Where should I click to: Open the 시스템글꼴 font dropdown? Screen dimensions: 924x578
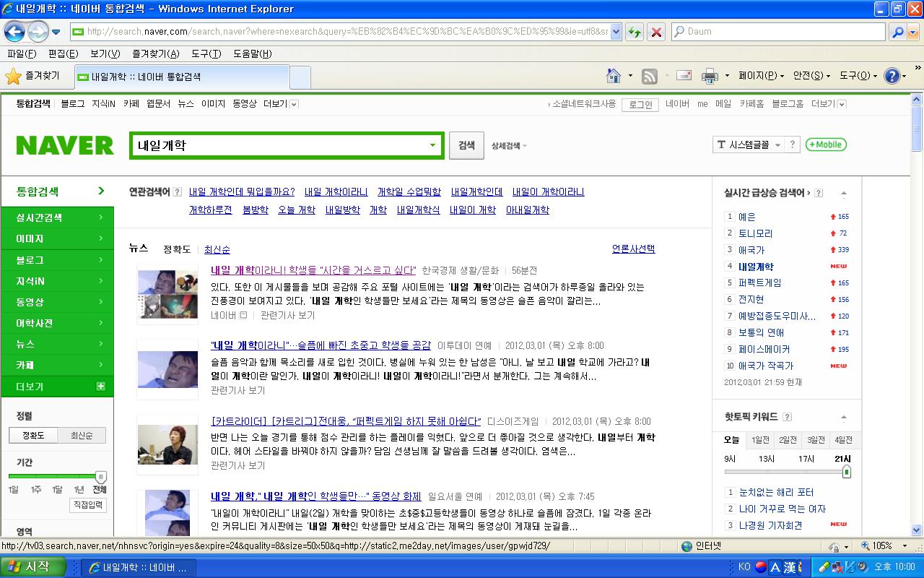(x=748, y=144)
